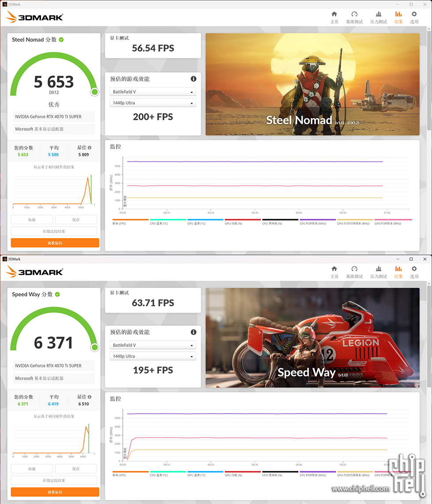The image size is (432, 504).
Task: Toggle red GPU load legend in Steel Nomad monitor
Action: (x=243, y=222)
